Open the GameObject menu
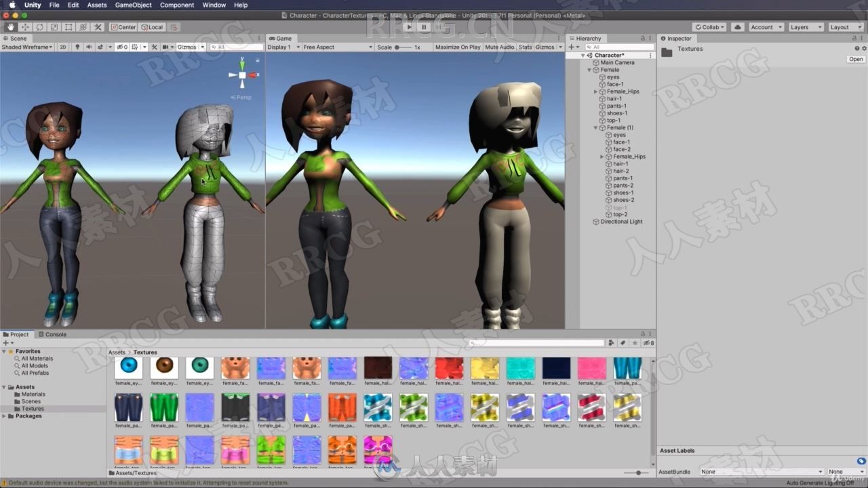868x488 pixels. (133, 5)
